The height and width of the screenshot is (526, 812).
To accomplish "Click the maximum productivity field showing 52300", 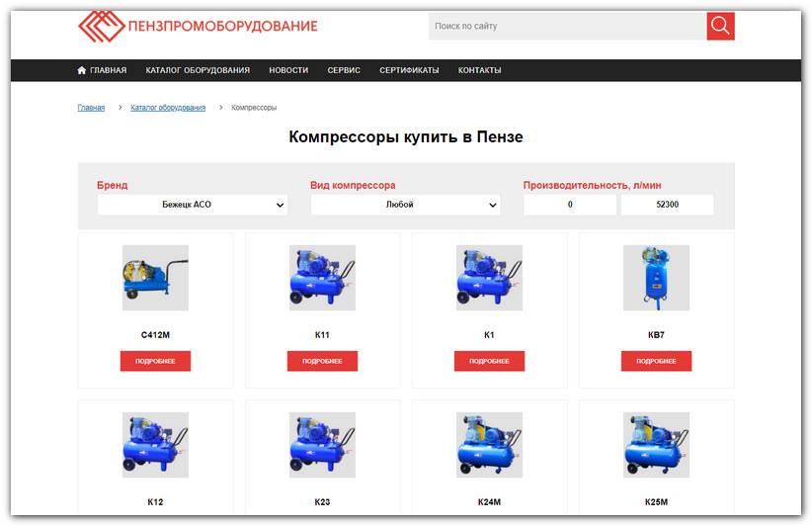I will coord(667,205).
